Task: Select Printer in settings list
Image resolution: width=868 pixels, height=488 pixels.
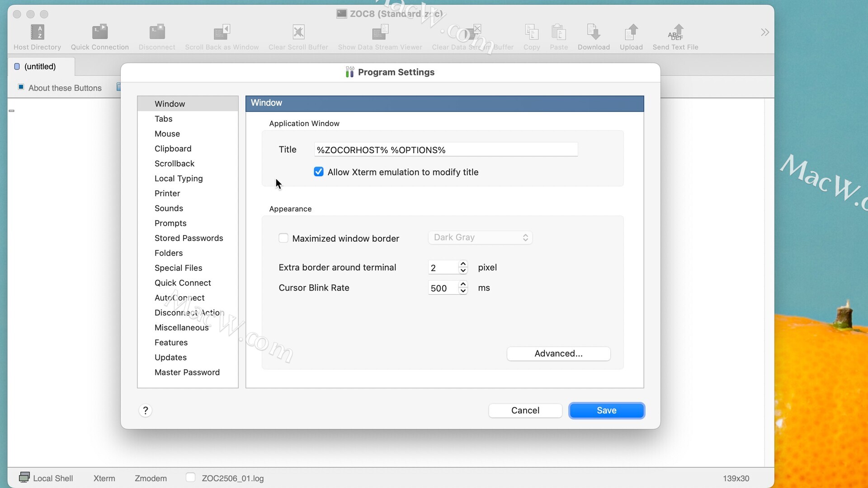Action: [x=188, y=193]
